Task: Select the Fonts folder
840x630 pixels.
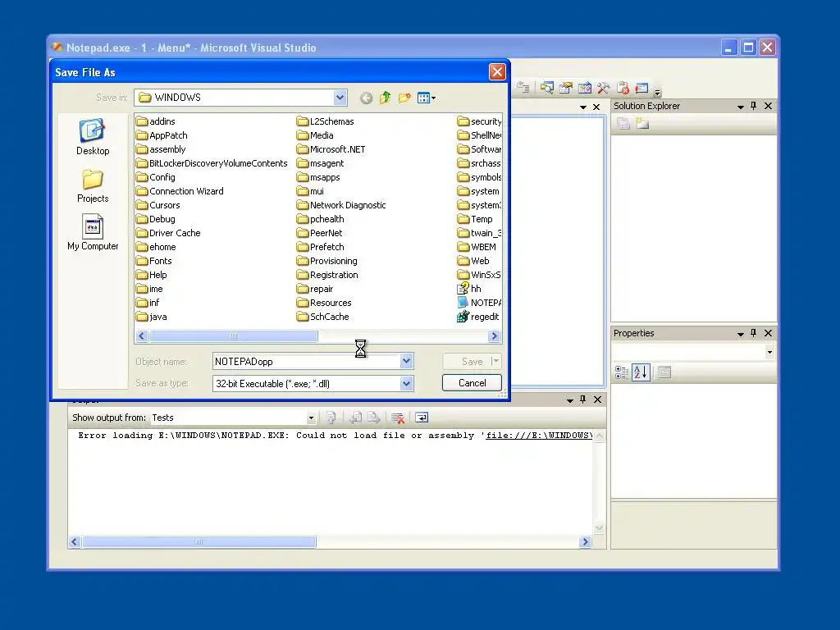Action: 153,261
